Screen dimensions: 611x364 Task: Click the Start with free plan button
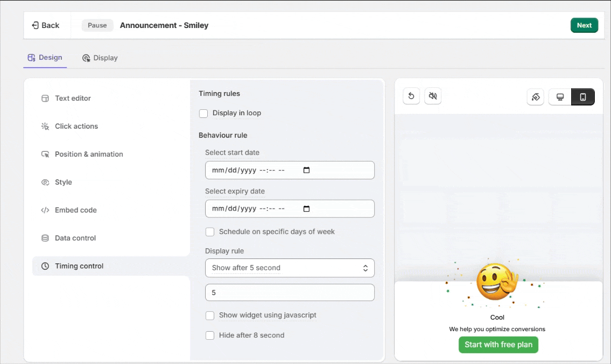click(x=498, y=345)
